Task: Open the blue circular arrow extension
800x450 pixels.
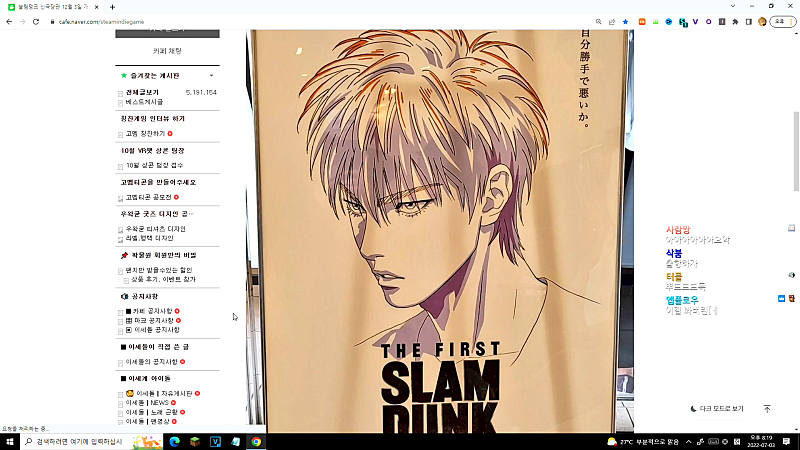Action: 669,22
